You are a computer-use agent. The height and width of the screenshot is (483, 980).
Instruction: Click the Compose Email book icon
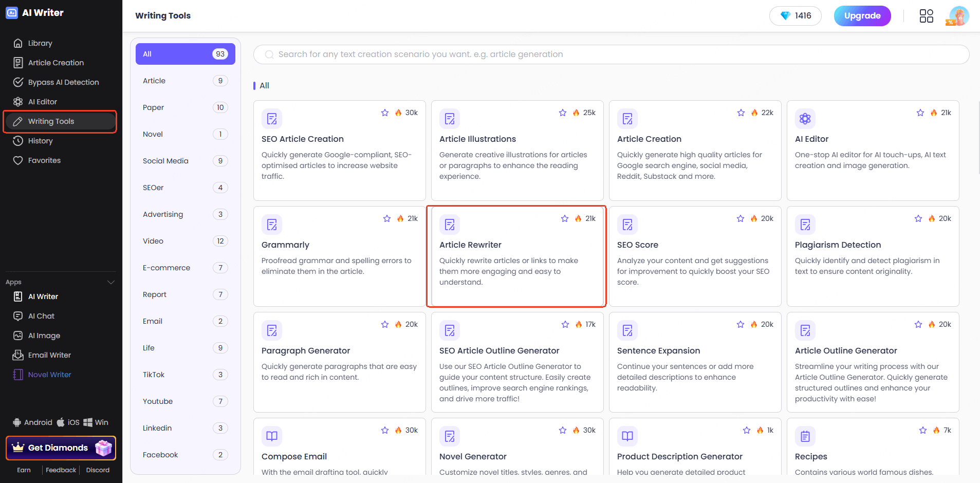pos(272,436)
